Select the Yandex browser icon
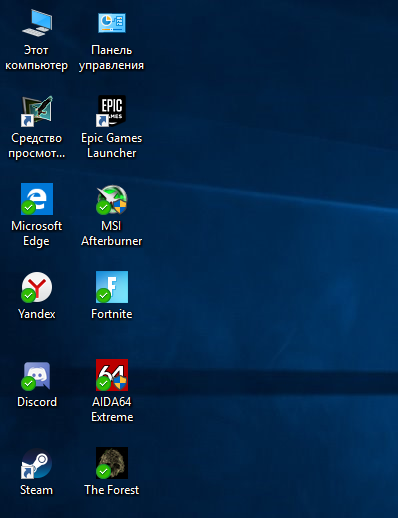 point(37,287)
